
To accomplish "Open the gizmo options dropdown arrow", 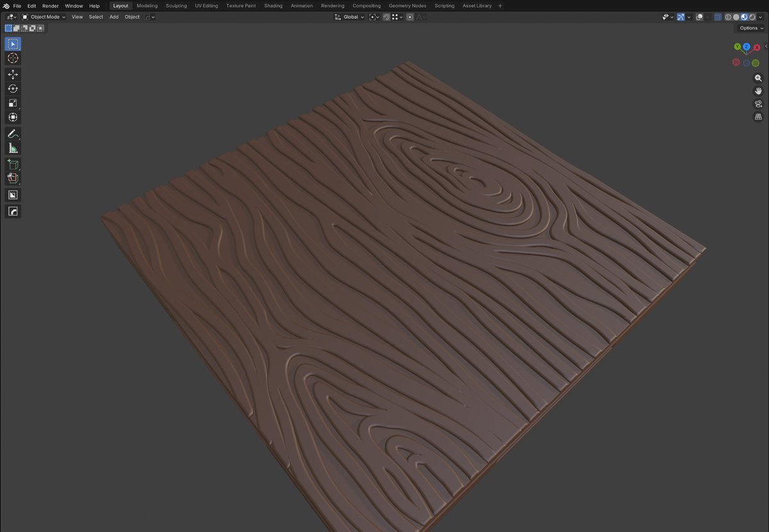I will [689, 17].
